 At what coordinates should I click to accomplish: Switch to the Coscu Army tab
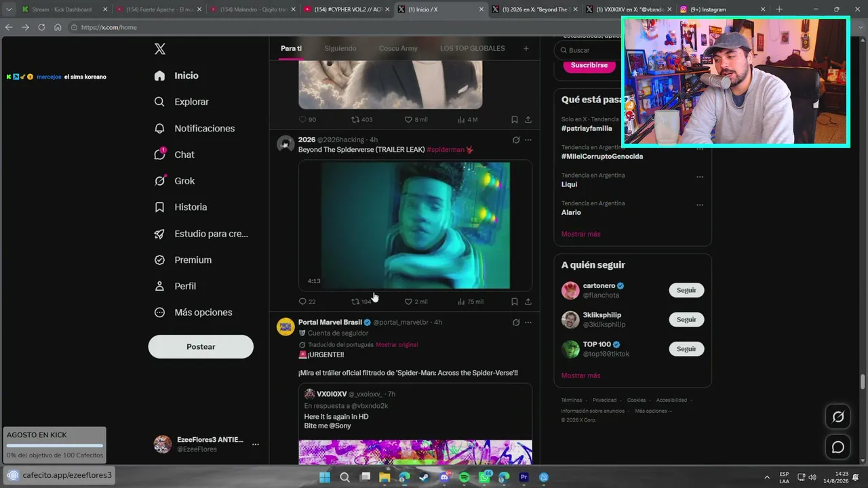398,49
